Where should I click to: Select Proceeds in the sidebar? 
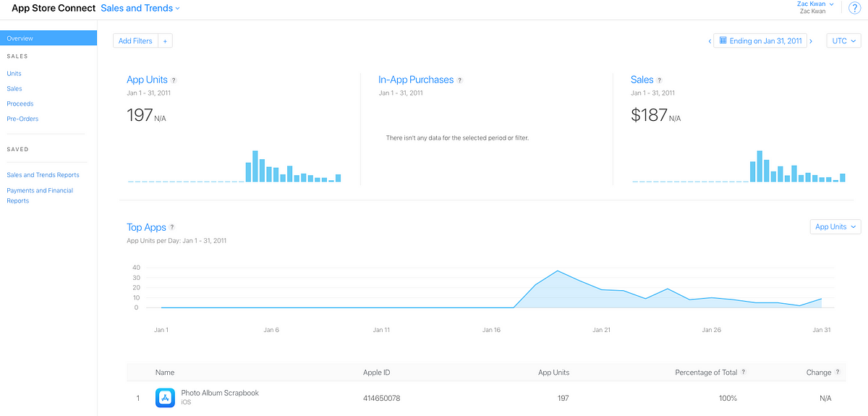[20, 104]
